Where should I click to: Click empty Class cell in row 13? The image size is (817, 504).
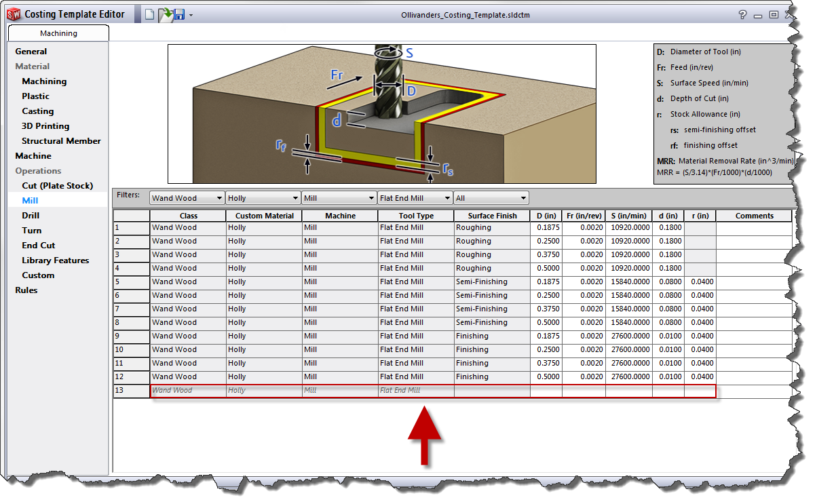(188, 391)
